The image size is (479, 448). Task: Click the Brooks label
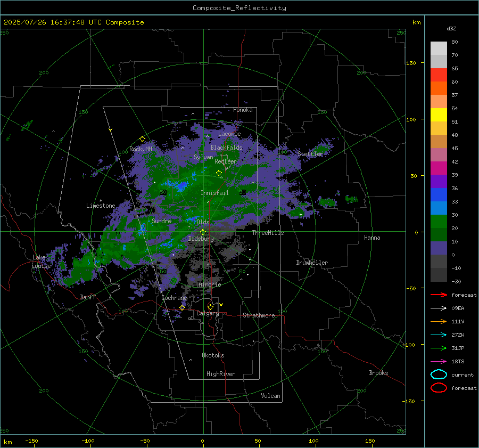[x=378, y=373]
